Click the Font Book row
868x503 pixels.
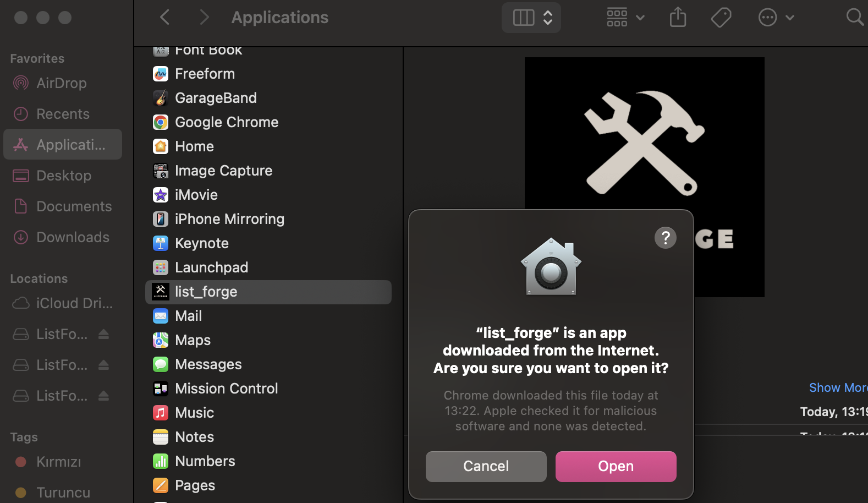coord(268,52)
